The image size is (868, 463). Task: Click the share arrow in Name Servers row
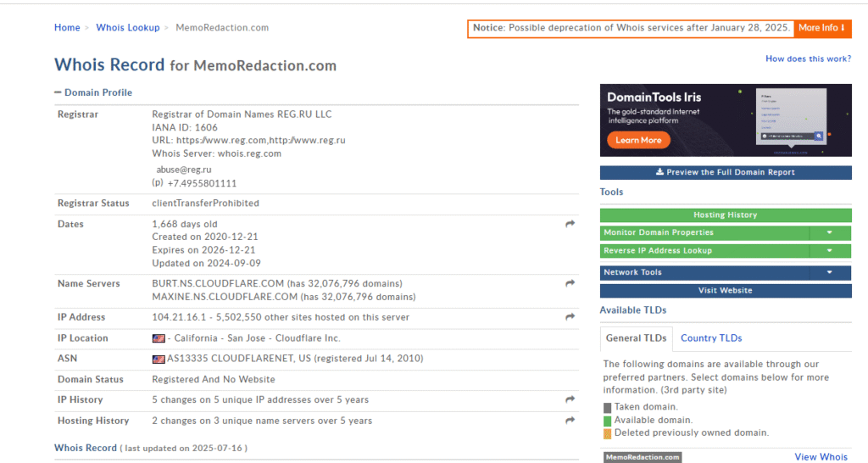click(570, 283)
